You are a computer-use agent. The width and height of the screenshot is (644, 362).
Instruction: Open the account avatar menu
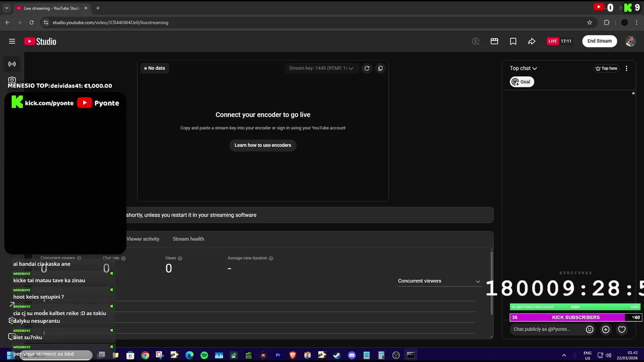tap(630, 41)
